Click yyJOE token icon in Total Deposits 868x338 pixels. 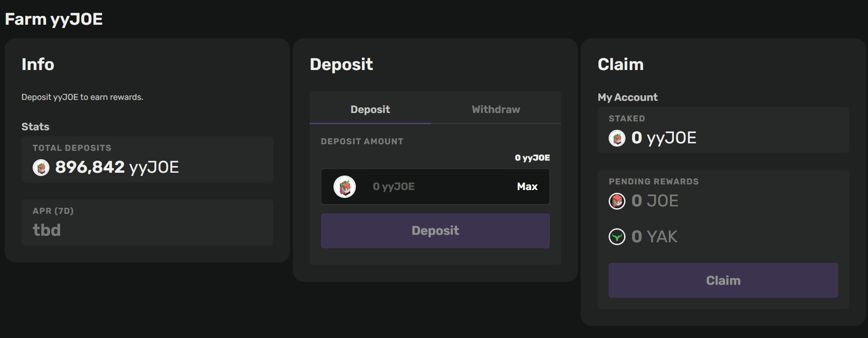41,167
